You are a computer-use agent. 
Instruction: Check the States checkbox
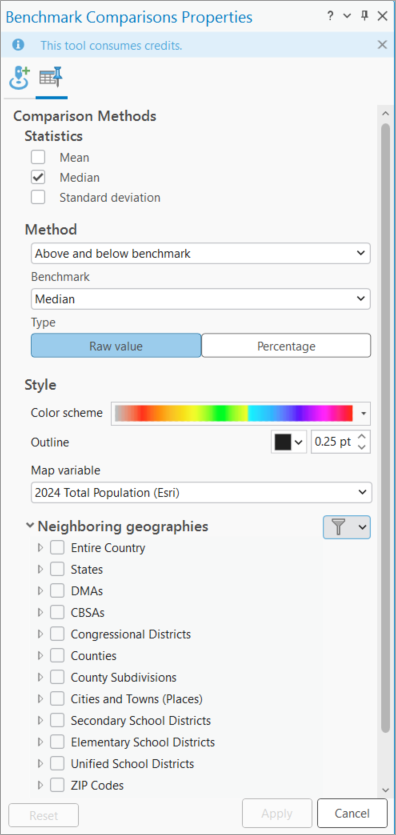point(57,569)
